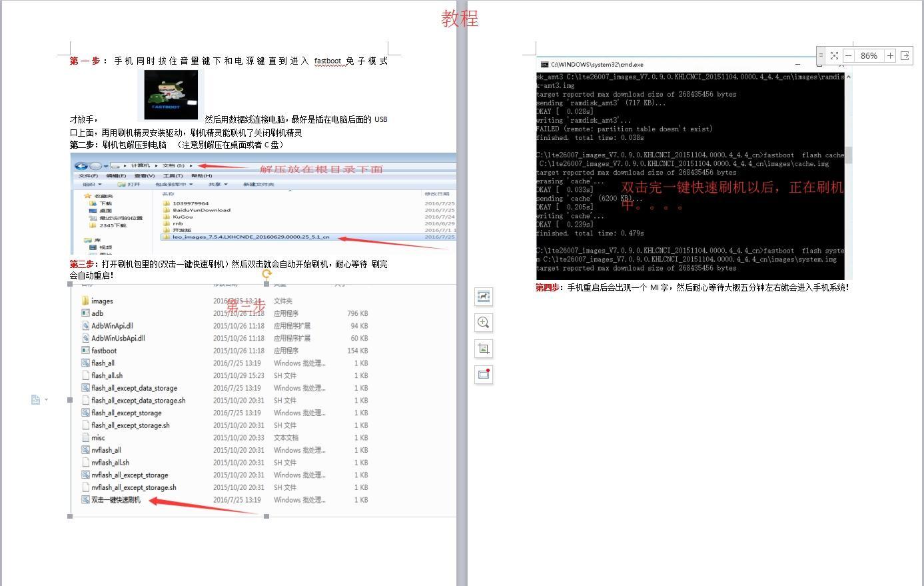Image resolution: width=924 pixels, height=586 pixels.
Task: Click the C:\WINDOWS\system32\cmd.exe title text
Action: (597, 65)
